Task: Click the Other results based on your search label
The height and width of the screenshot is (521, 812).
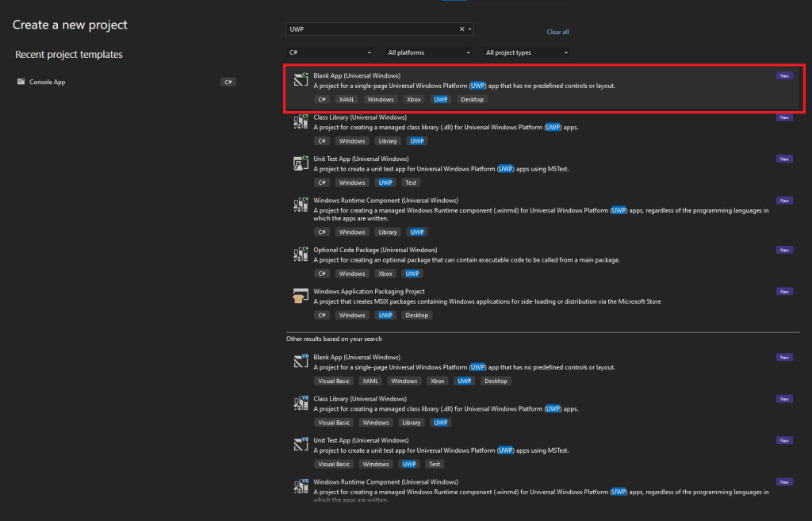Action: pyautogui.click(x=334, y=339)
